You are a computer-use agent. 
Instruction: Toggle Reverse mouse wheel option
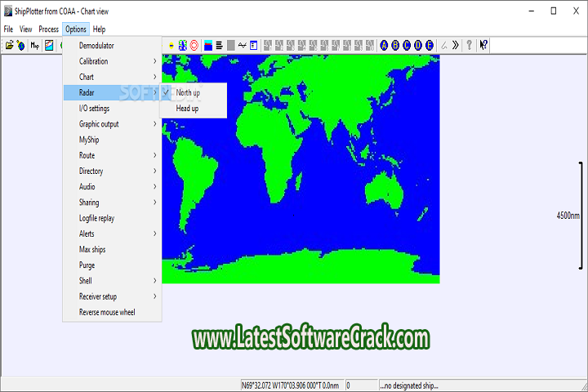(x=107, y=312)
